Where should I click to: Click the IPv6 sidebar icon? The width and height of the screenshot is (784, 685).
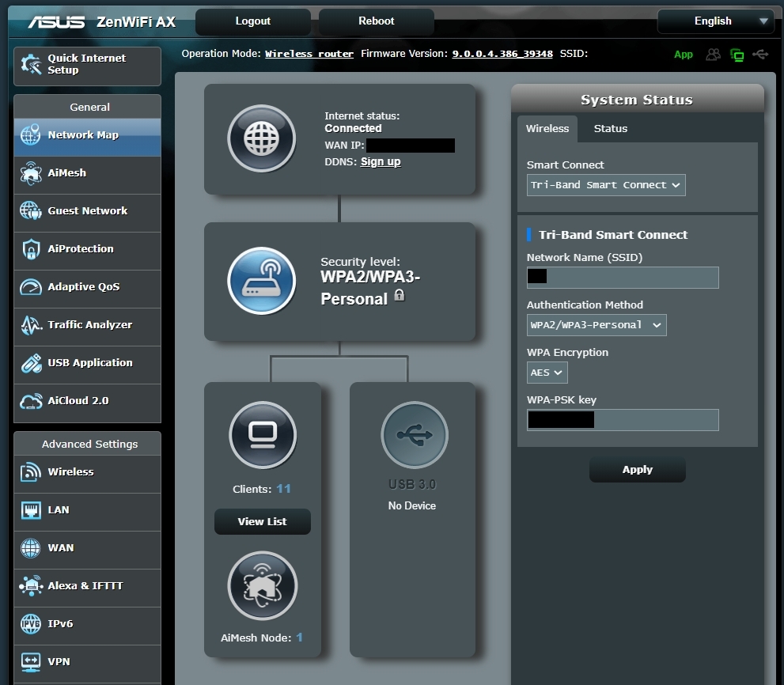[x=31, y=624]
